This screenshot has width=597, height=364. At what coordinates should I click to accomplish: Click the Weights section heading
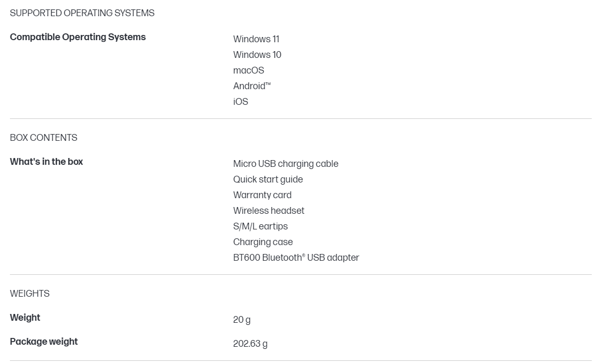(x=30, y=294)
